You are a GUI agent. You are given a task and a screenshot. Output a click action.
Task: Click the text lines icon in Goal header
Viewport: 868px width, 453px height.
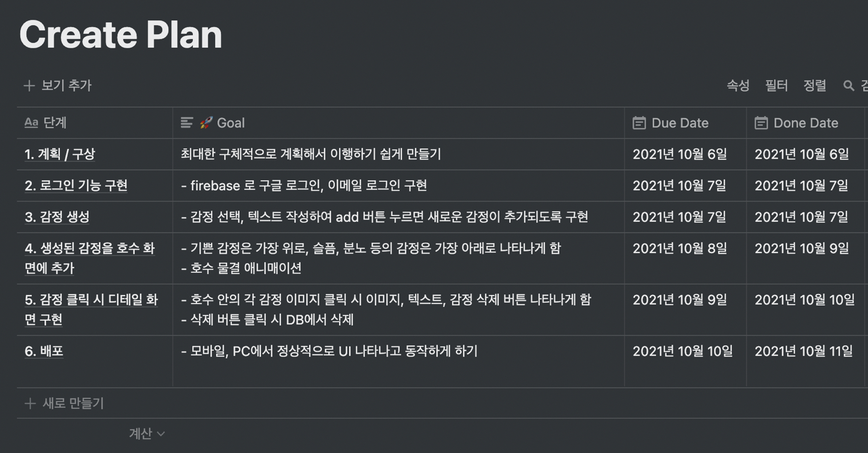pos(187,123)
